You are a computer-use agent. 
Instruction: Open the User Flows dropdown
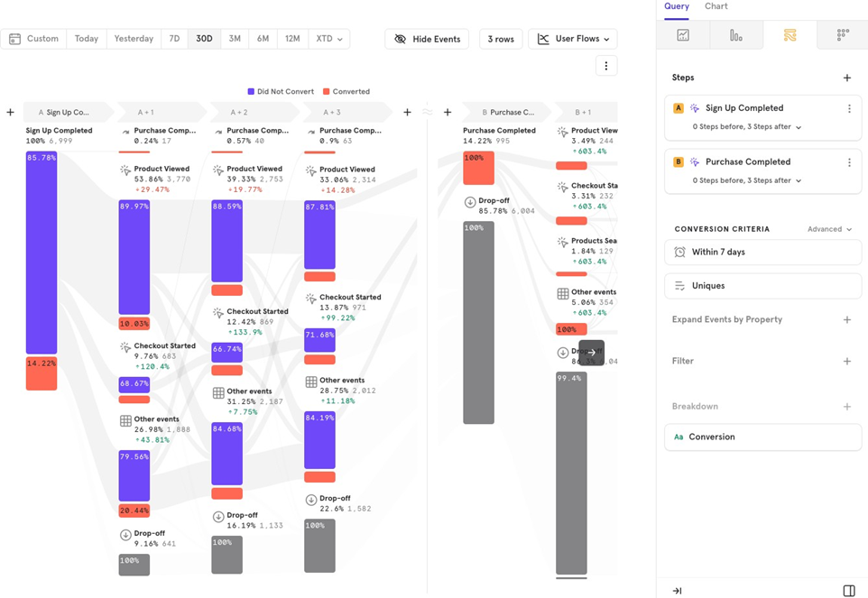pos(573,39)
